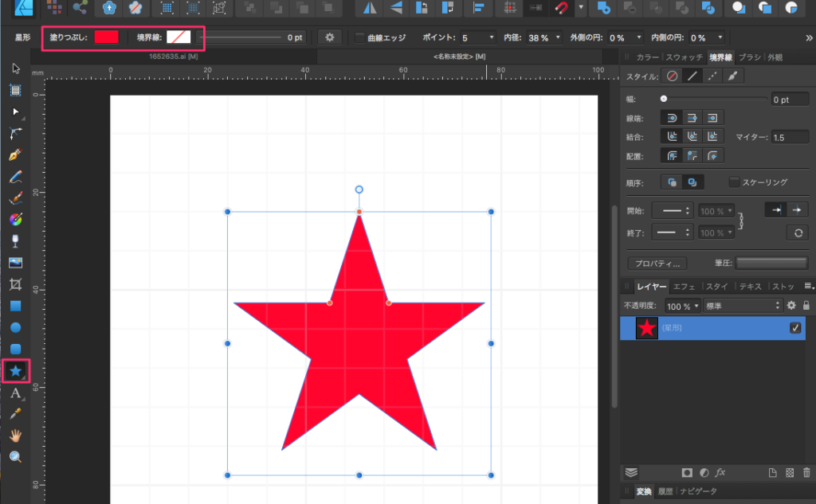Toggle visibility checkbox of 星形 layer
This screenshot has width=816, height=504.
click(x=794, y=328)
